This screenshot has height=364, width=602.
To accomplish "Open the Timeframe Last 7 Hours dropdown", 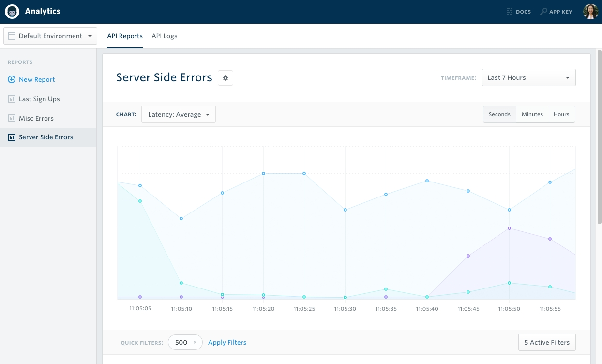I will pos(528,77).
